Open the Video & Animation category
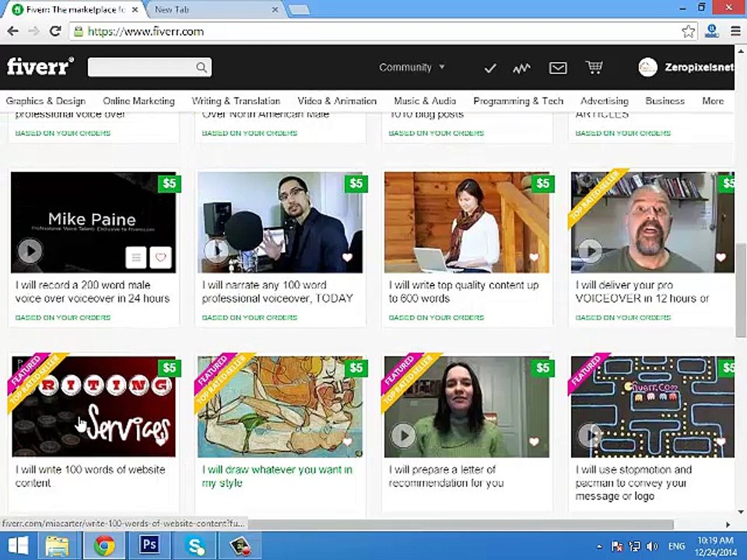747x560 pixels. tap(337, 101)
